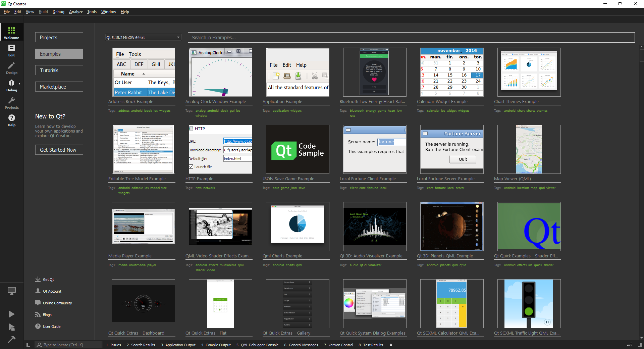Image resolution: width=644 pixels, height=349 pixels.
Task: Open the Help mode
Action: click(12, 120)
